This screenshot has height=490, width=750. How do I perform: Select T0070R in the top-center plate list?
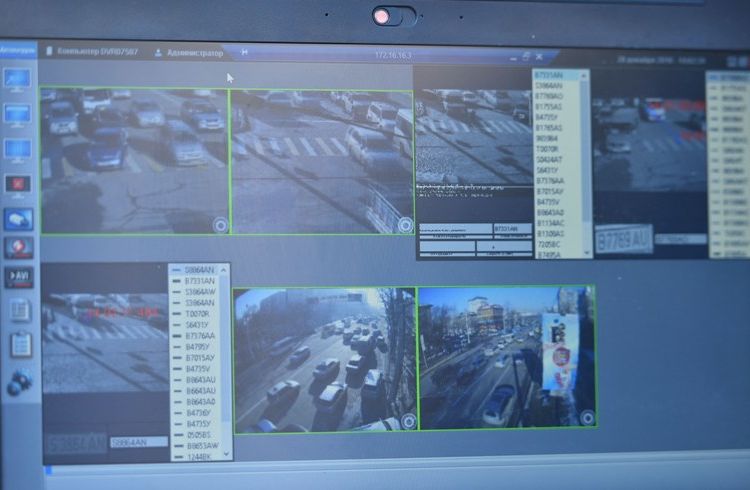click(547, 149)
